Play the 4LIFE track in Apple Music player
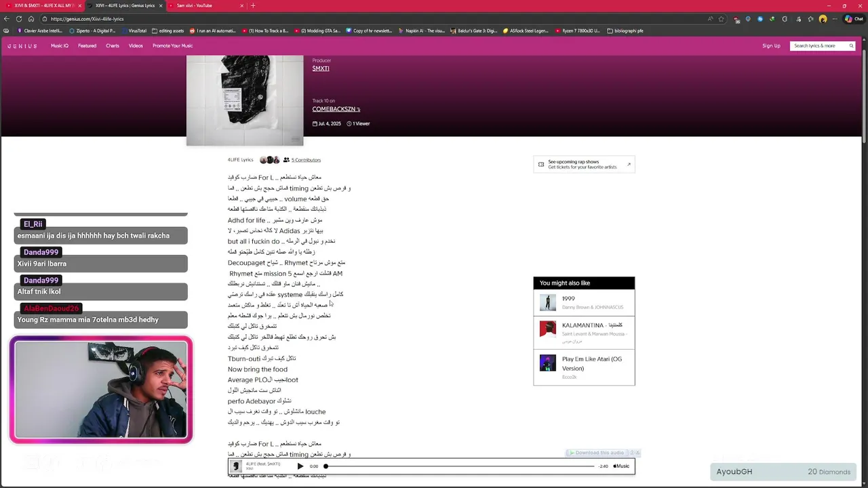 tap(300, 466)
